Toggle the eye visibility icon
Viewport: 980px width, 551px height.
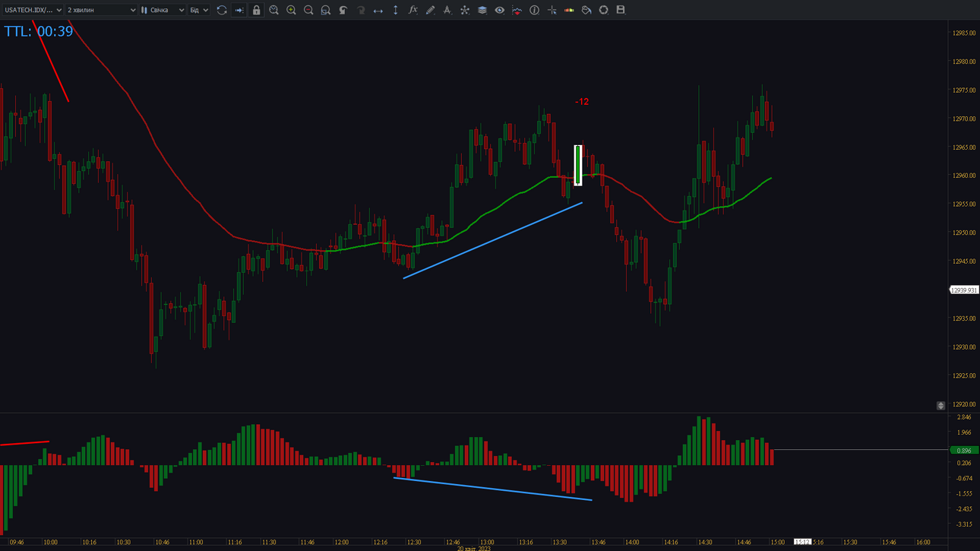click(x=500, y=10)
